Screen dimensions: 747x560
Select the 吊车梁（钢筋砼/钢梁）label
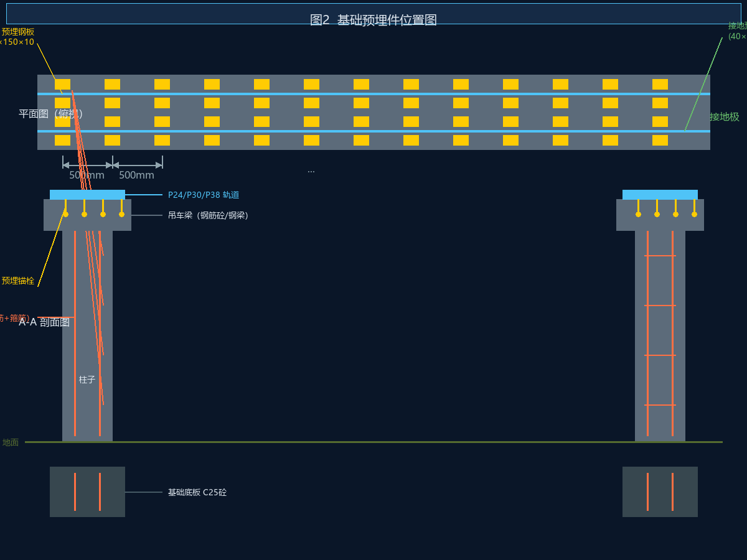(x=208, y=215)
